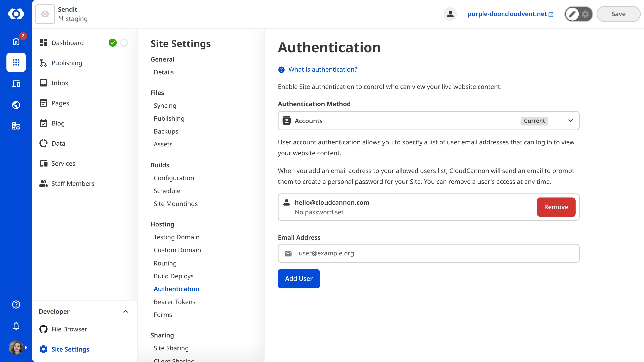The image size is (644, 362).
Task: Click the Site Settings gear icon
Action: 43,349
